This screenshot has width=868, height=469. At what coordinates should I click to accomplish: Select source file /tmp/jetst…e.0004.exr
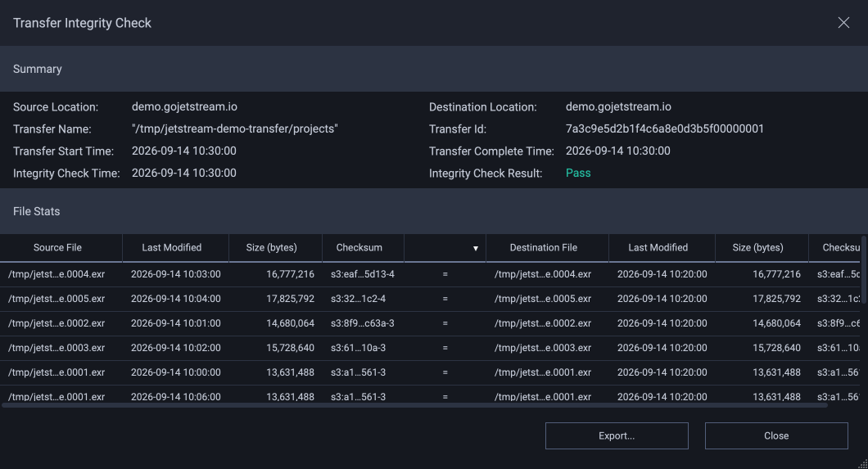57,274
